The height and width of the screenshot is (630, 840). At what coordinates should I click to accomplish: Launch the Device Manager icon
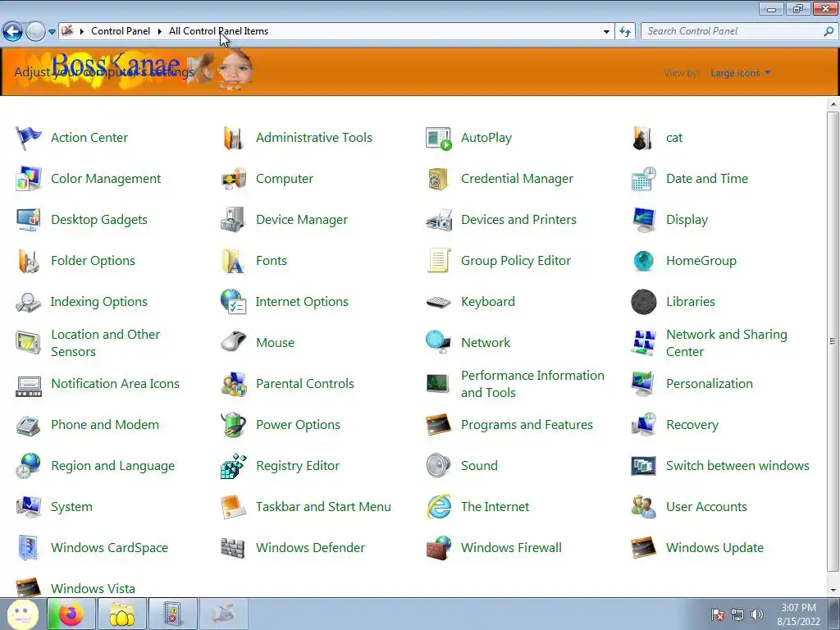(x=234, y=220)
